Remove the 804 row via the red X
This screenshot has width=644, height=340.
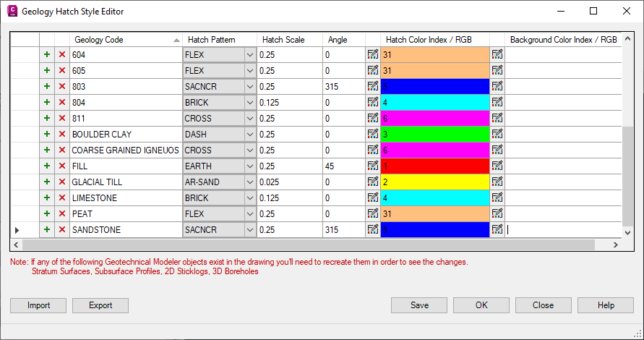coord(62,103)
